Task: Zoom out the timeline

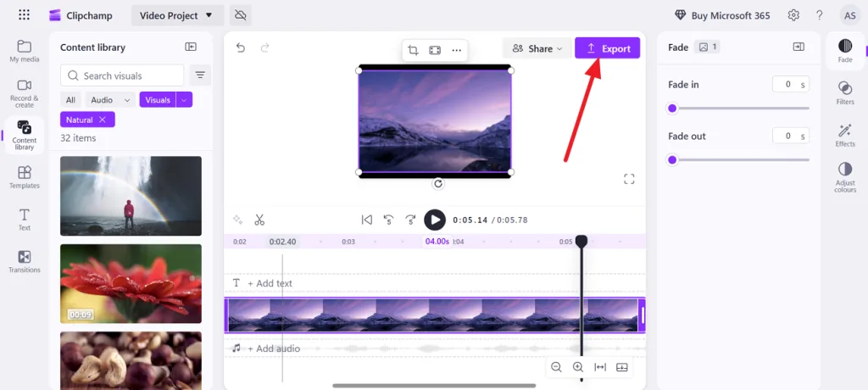Action: [556, 367]
